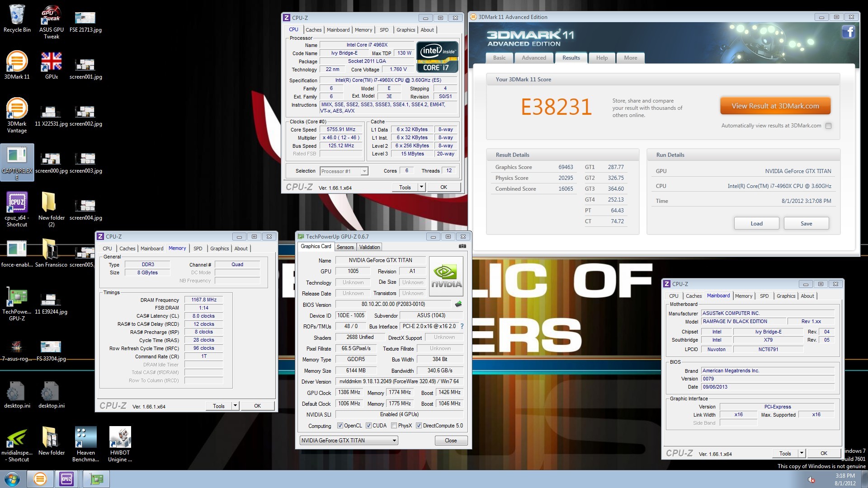This screenshot has width=868, height=488.
Task: Open NVIDIA GeForce GTX TITAN GPU selector
Action: 349,441
